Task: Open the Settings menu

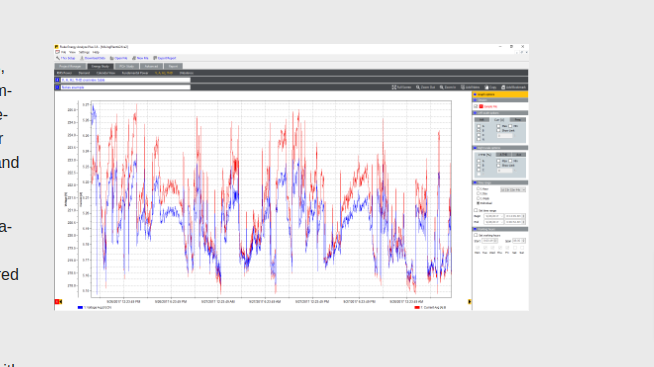Action: [84, 53]
